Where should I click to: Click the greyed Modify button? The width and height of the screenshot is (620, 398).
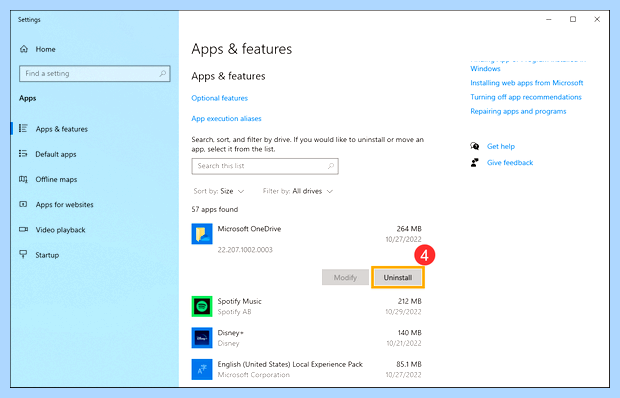tap(345, 277)
